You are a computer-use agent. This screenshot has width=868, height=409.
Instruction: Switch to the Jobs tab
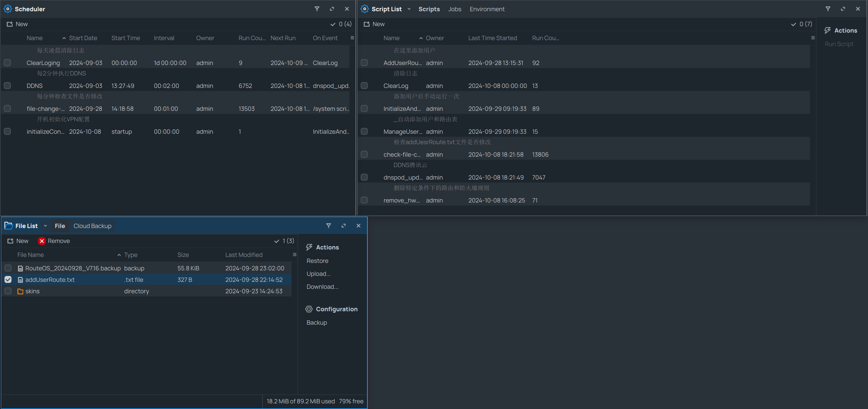click(x=454, y=9)
